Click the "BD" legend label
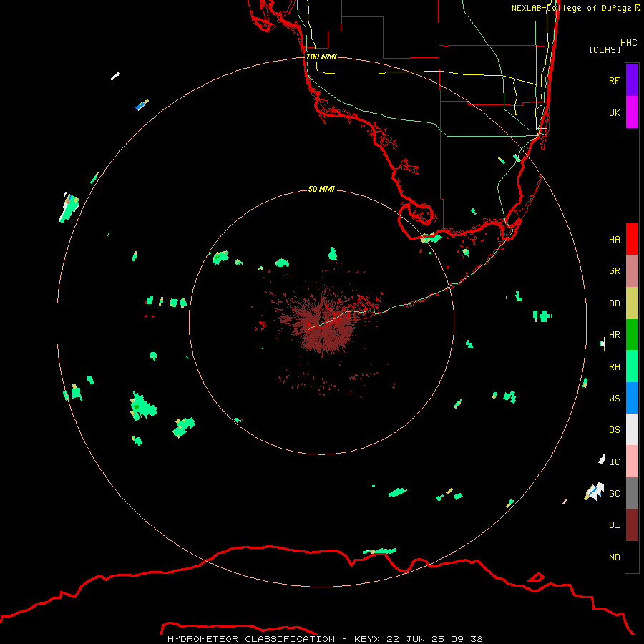 pos(614,303)
